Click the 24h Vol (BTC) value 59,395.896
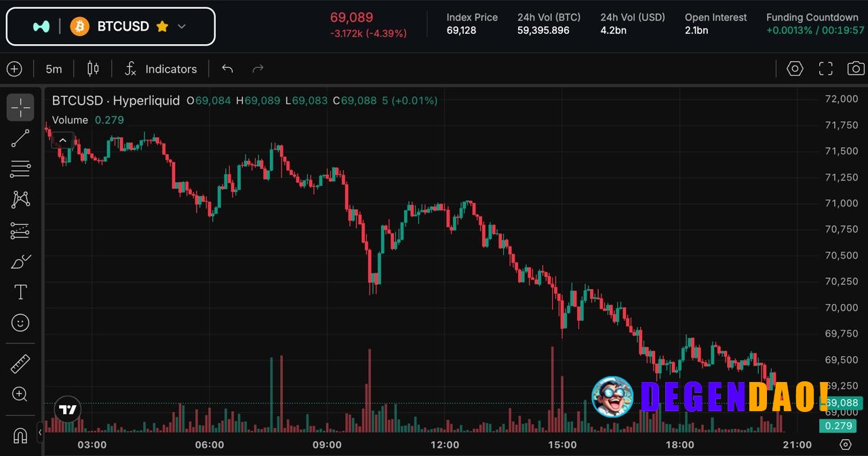Image resolution: width=868 pixels, height=456 pixels. (x=543, y=31)
